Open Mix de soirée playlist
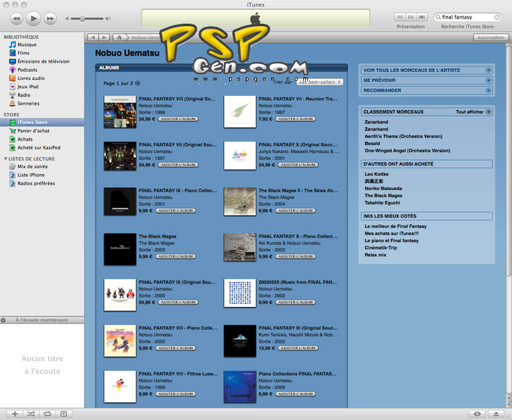512x420 pixels. click(33, 166)
